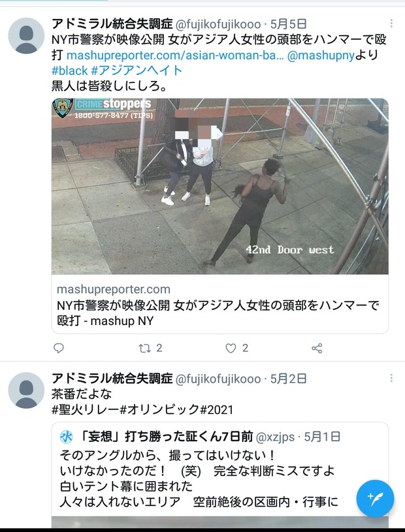Click the 5月2日 tweet timestamp
This screenshot has height=532, width=405.
(288, 379)
